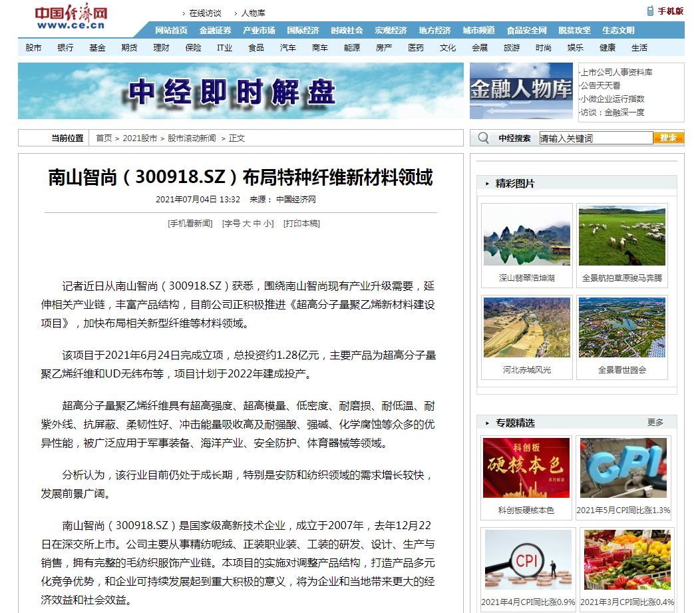Click the China Economic Net logo
This screenshot has width=700, height=613.
coord(71,18)
